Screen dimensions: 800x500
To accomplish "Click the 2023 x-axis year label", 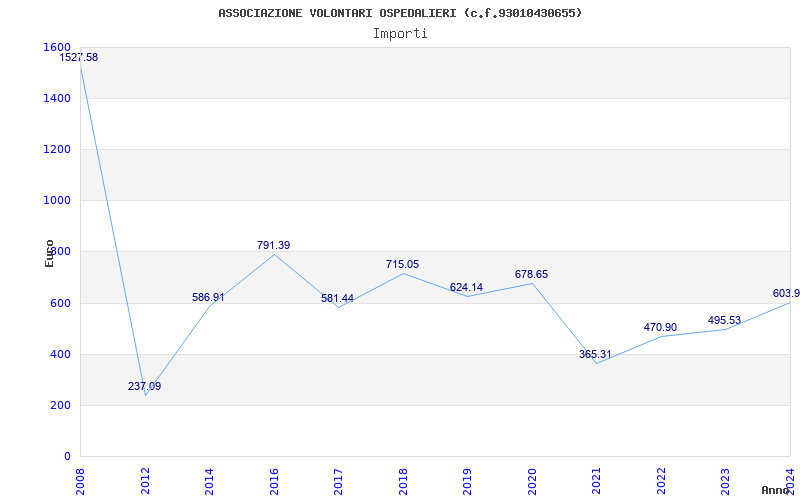I will coord(726,480).
